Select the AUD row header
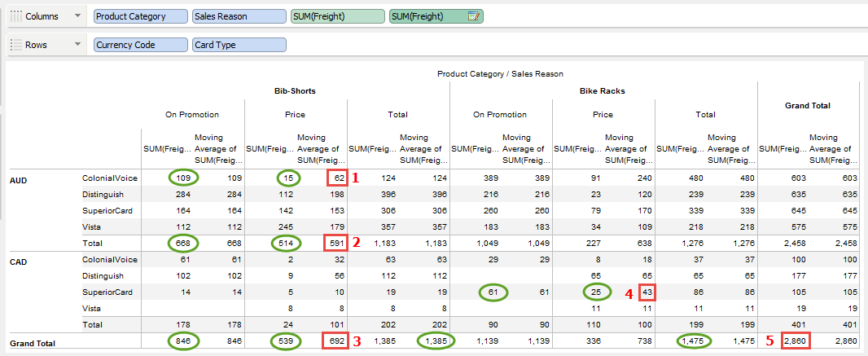Image resolution: width=868 pixels, height=356 pixels. (x=19, y=179)
